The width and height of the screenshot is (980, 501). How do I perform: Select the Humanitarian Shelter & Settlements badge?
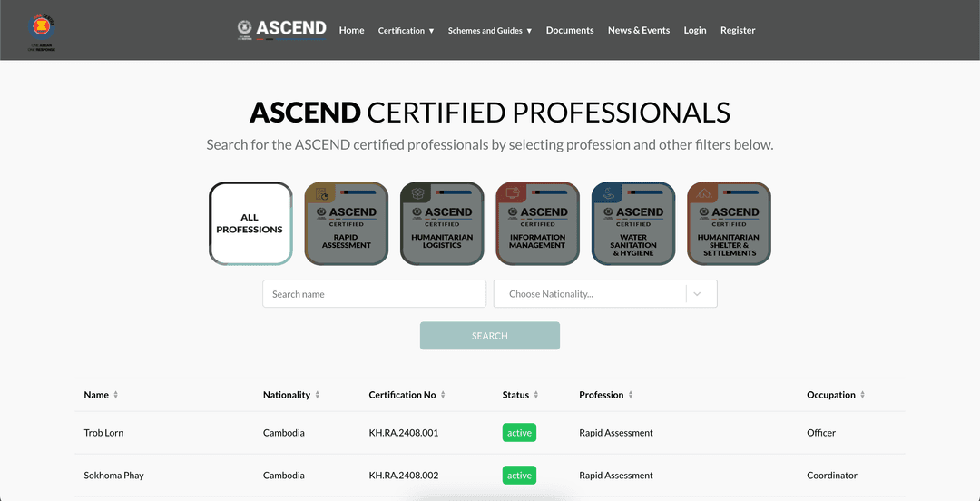point(729,223)
